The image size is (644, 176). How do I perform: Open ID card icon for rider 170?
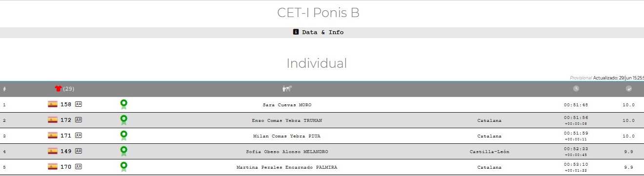79,167
